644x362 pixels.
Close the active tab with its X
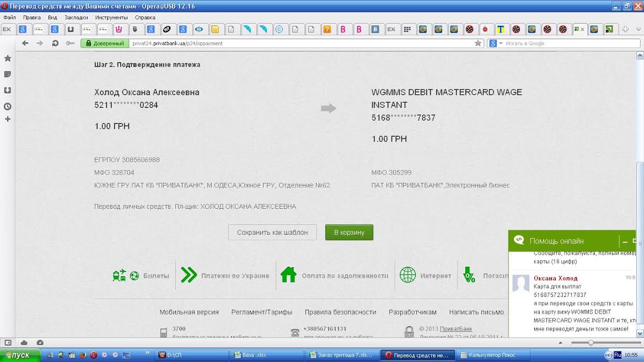[582, 29]
